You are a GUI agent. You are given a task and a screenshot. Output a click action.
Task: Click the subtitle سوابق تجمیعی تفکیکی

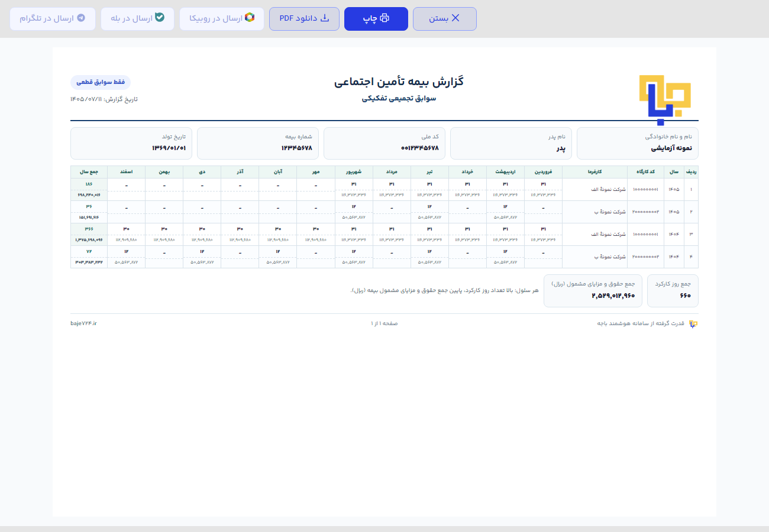[399, 98]
